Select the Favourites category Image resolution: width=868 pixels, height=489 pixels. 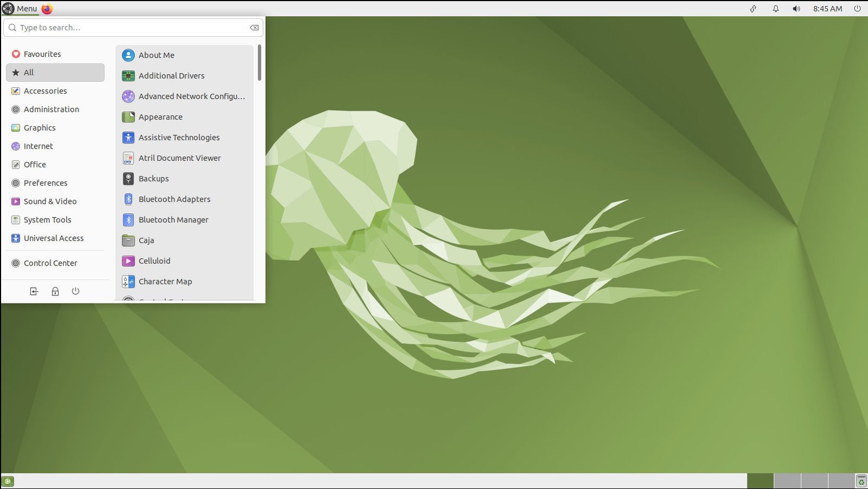(42, 54)
